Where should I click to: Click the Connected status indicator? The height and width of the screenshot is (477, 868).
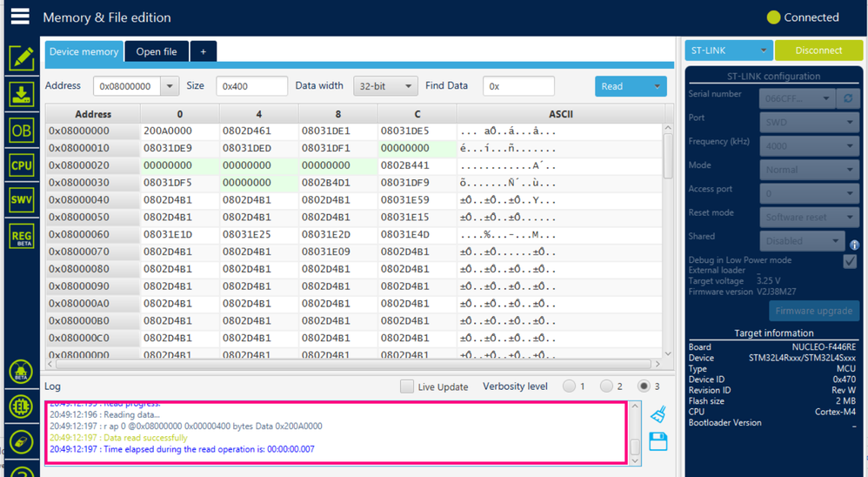tap(803, 17)
